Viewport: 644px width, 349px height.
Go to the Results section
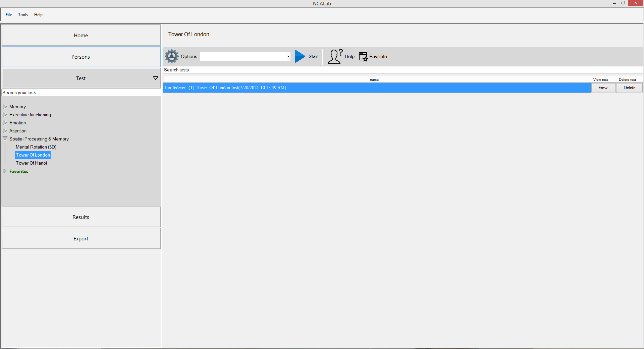(x=81, y=217)
